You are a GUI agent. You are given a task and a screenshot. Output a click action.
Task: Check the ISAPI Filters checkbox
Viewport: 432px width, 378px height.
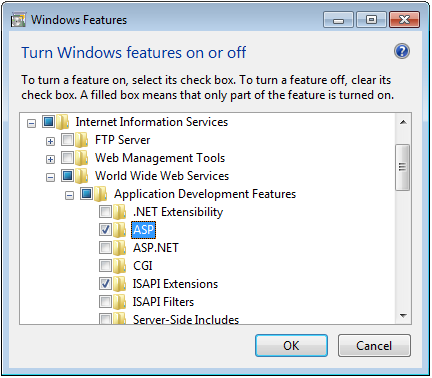pyautogui.click(x=106, y=302)
